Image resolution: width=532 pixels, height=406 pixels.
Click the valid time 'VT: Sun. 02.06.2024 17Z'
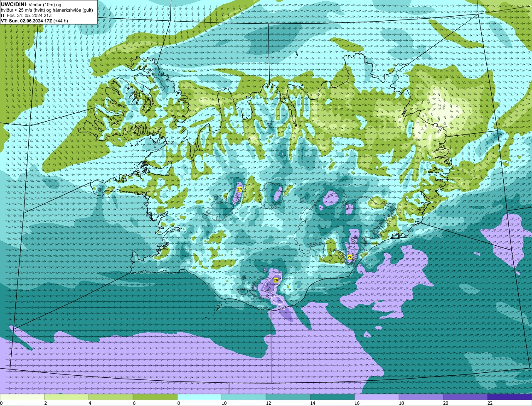click(x=26, y=20)
